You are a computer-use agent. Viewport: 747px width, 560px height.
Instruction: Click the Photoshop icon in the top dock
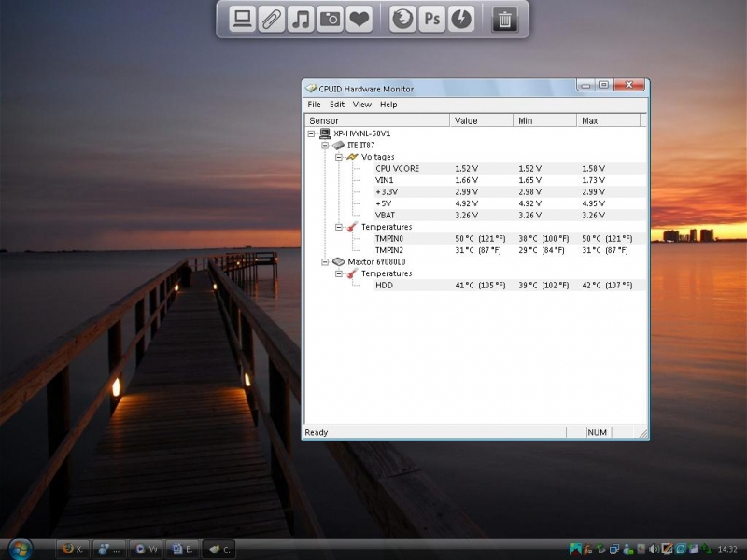click(x=431, y=19)
